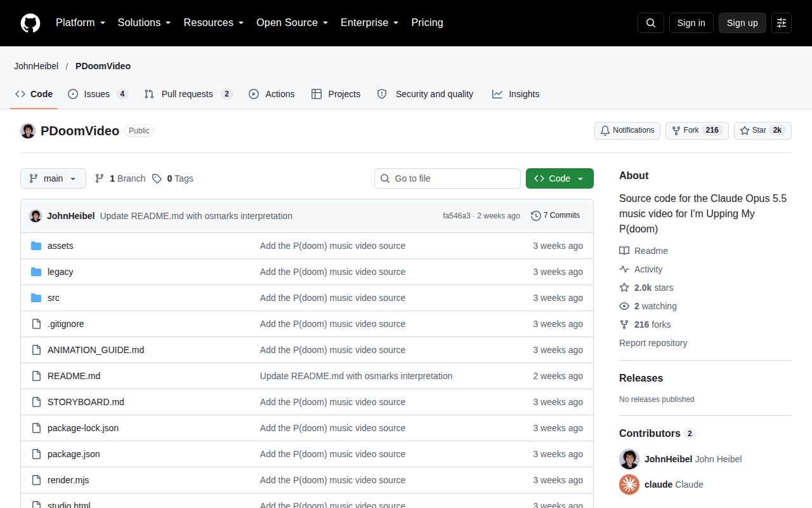
Task: Open the Security and quality tab
Action: [x=426, y=94]
